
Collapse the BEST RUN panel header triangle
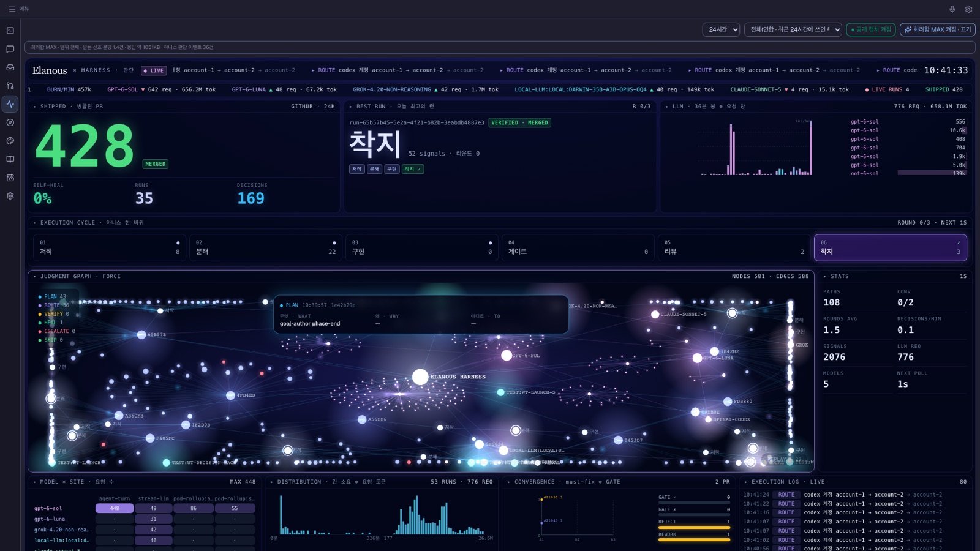click(x=351, y=107)
